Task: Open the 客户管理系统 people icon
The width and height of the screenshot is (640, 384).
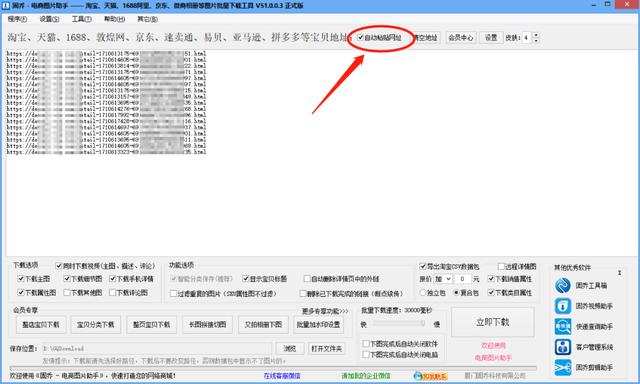Action: (562, 347)
